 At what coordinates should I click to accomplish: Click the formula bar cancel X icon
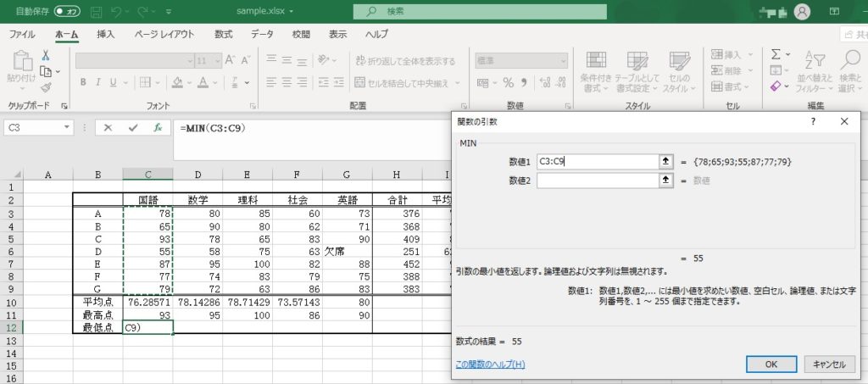108,128
